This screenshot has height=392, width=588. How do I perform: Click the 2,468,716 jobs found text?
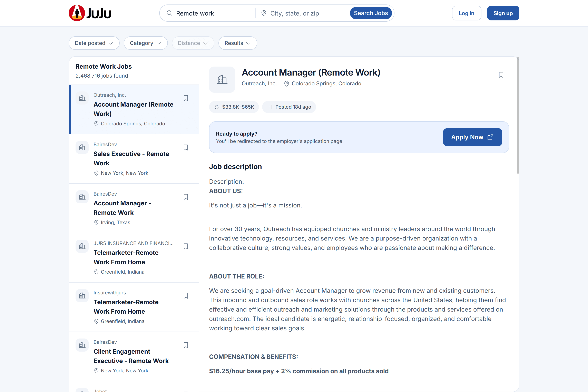(x=102, y=76)
